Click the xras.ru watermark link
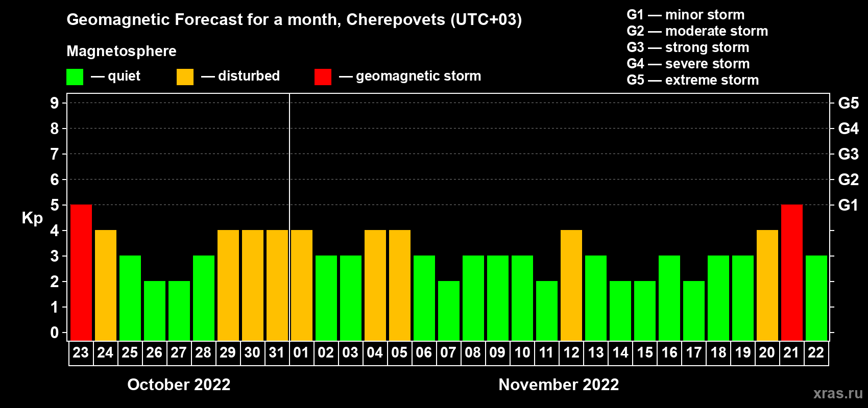The width and height of the screenshot is (868, 408). pos(837,393)
